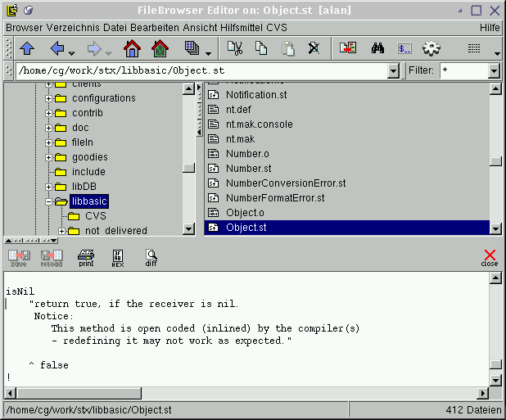Select Object.o file

[x=245, y=213]
